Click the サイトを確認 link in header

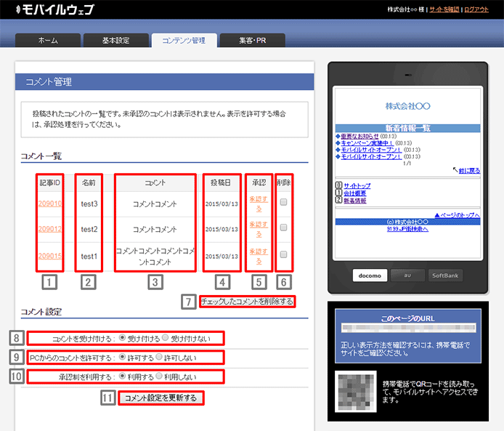click(444, 9)
